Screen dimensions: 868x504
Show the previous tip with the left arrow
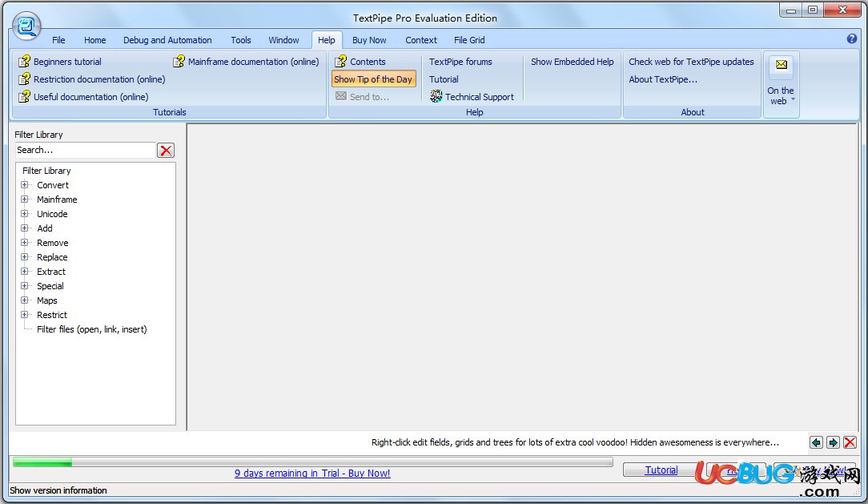pyautogui.click(x=816, y=442)
